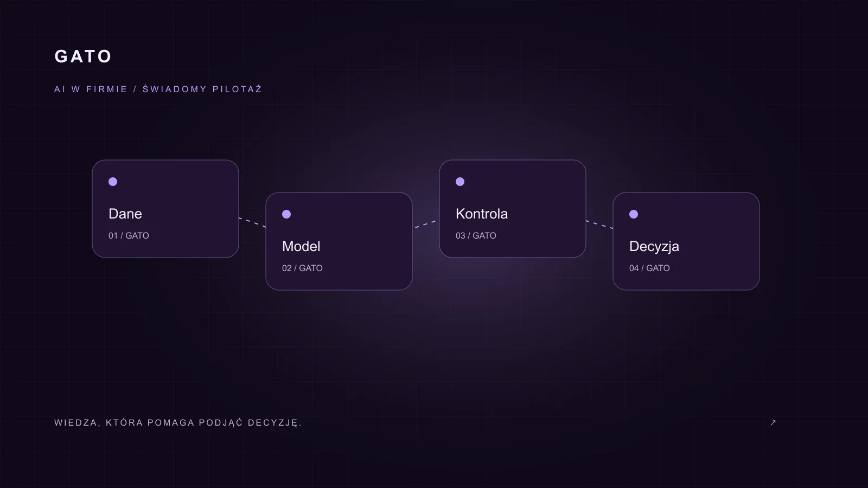Click the '03 / GATO' label

[476, 235]
